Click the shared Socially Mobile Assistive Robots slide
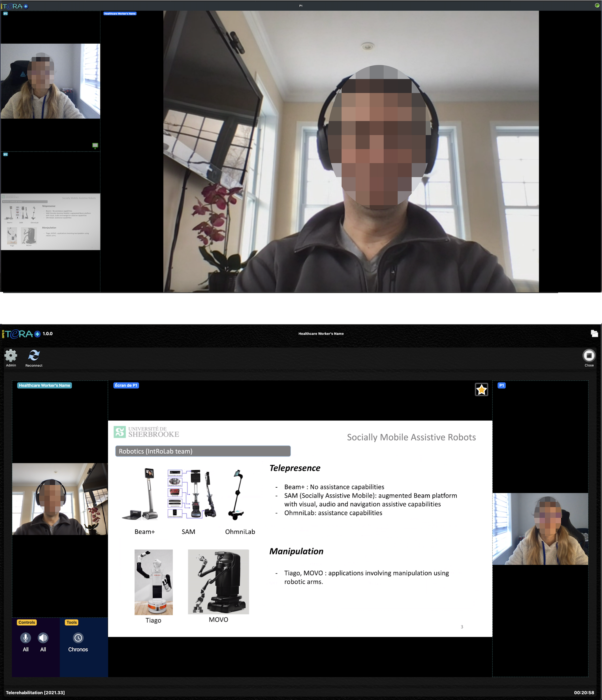The height and width of the screenshot is (700, 602). (300, 529)
